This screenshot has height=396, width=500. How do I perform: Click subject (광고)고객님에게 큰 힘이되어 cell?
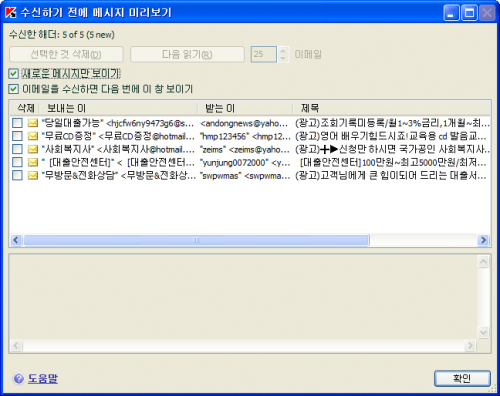(x=391, y=175)
